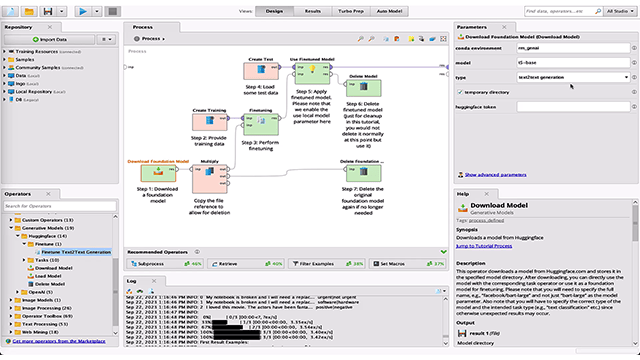The width and height of the screenshot is (640, 360).
Task: Create a new process with the blank page icon
Action: tap(11, 11)
